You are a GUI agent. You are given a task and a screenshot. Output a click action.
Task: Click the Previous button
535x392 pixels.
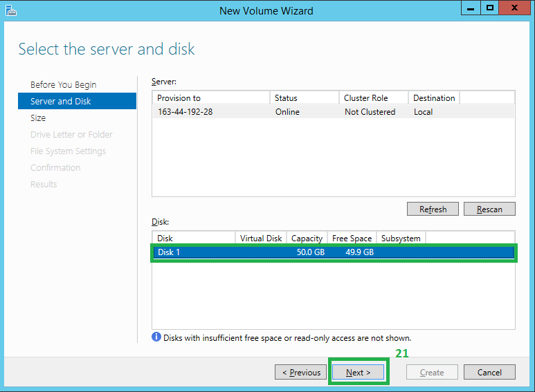[301, 372]
